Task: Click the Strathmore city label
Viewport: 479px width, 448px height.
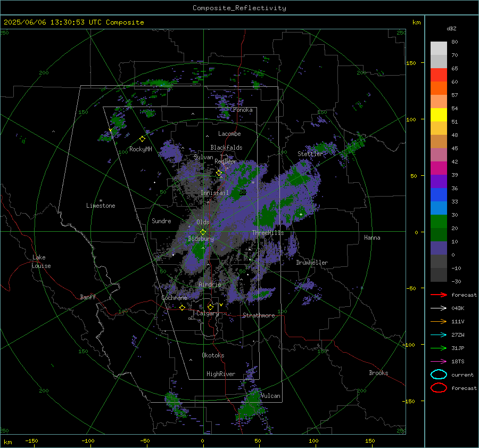Action: point(259,315)
